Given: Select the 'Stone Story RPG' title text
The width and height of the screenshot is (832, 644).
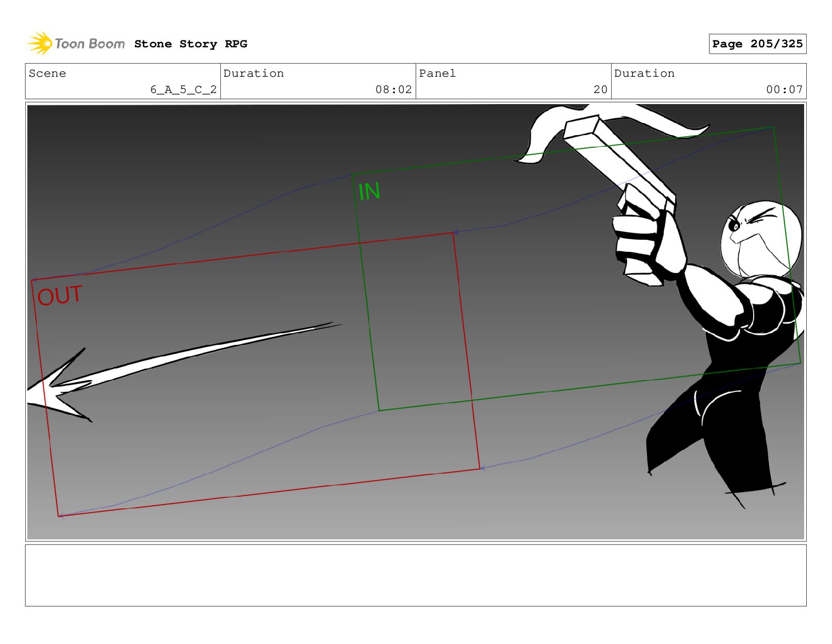Looking at the screenshot, I should [190, 44].
